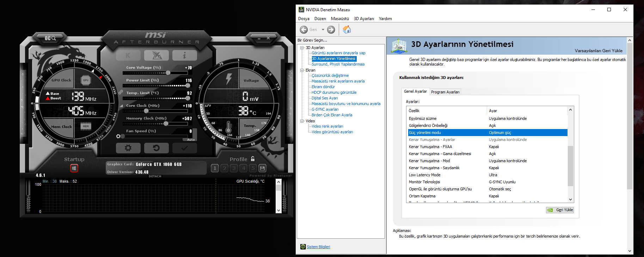Open the Masaüstü menu
Screen dimensions: 644x257
pos(340,19)
